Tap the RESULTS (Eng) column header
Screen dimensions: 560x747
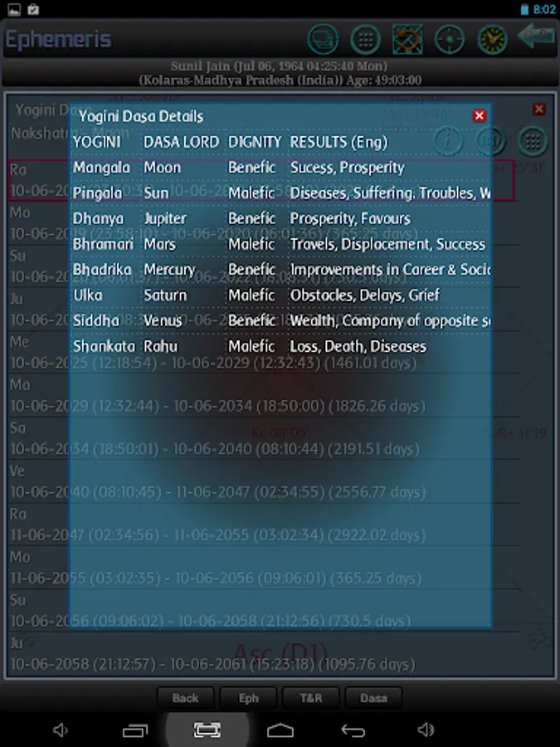(x=339, y=142)
